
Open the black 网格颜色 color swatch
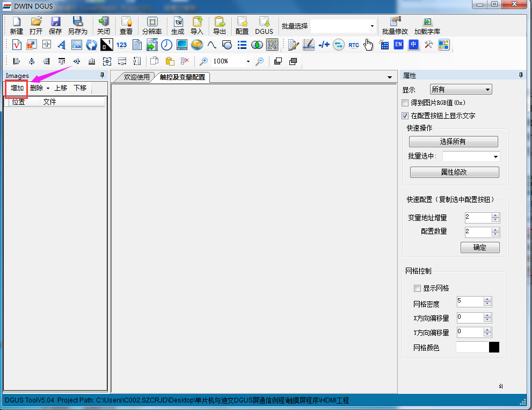pos(494,347)
